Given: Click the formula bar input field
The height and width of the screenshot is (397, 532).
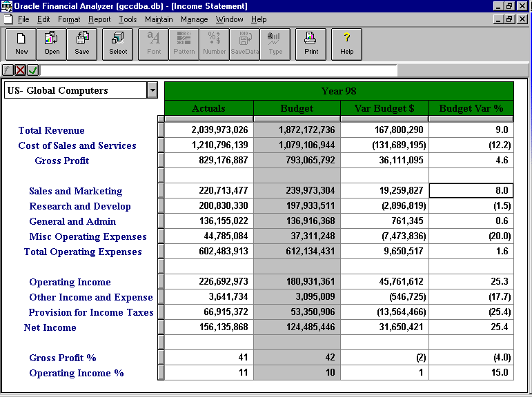Looking at the screenshot, I should (218, 70).
